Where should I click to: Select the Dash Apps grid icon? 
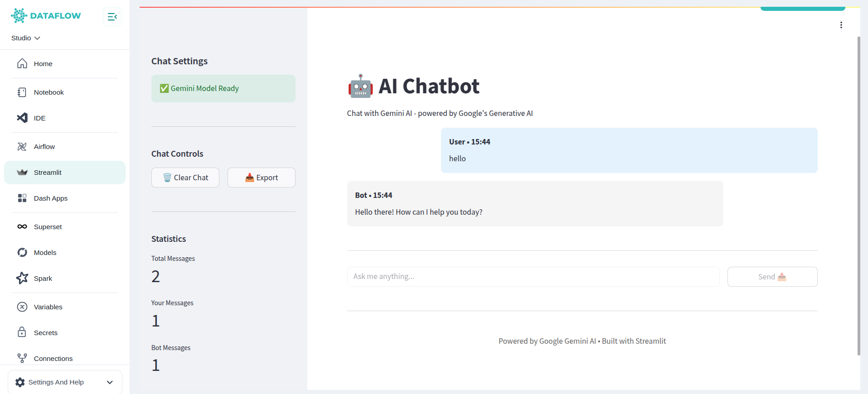coord(22,198)
